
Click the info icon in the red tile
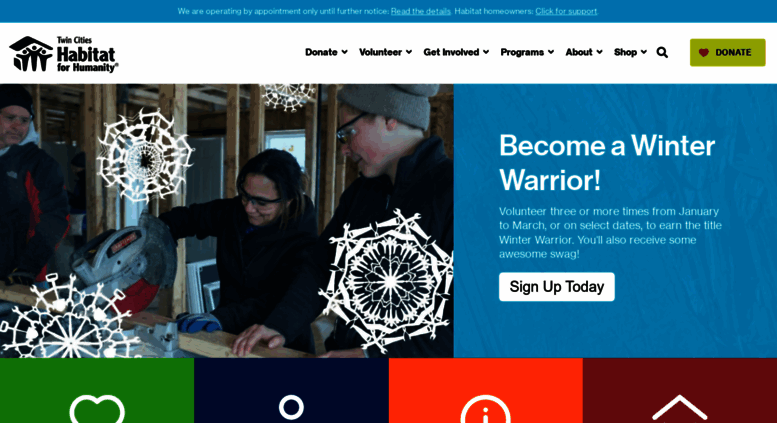pyautogui.click(x=485, y=409)
